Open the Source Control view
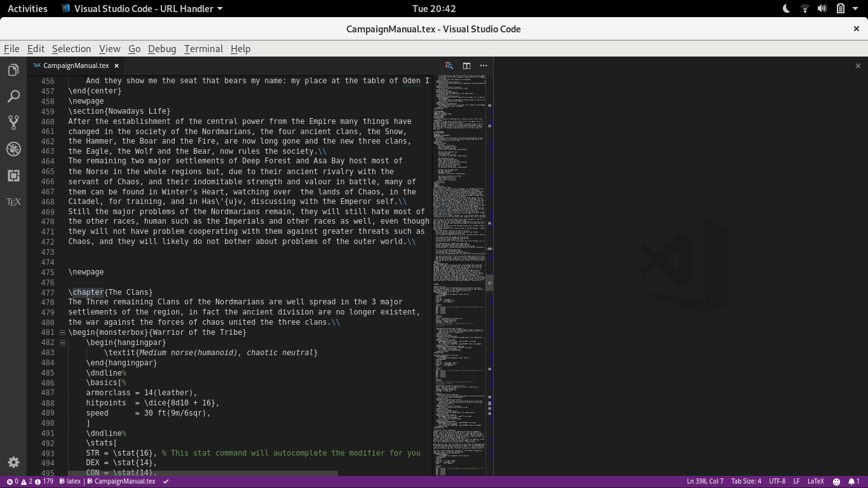Screen dimensions: 868x488 tap(13, 122)
